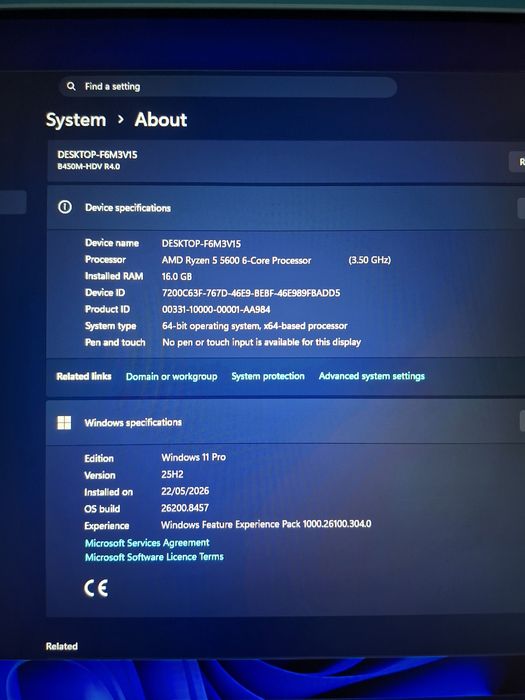Image resolution: width=525 pixels, height=700 pixels.
Task: Click the Device name label
Action: point(112,243)
